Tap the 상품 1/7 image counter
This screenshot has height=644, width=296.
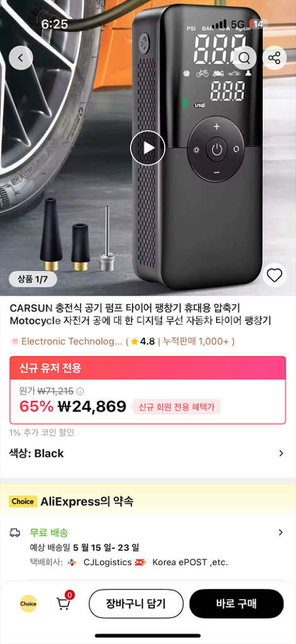(33, 279)
